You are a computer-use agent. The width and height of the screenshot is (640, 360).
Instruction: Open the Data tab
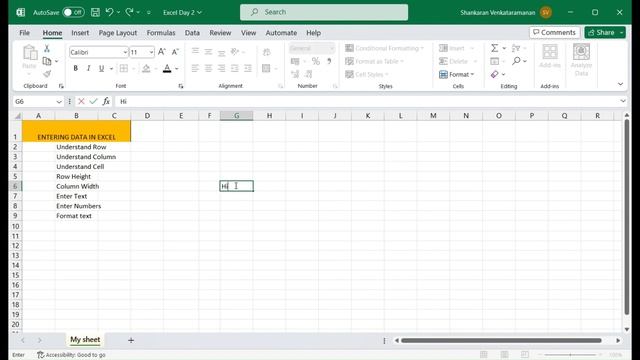pos(192,33)
